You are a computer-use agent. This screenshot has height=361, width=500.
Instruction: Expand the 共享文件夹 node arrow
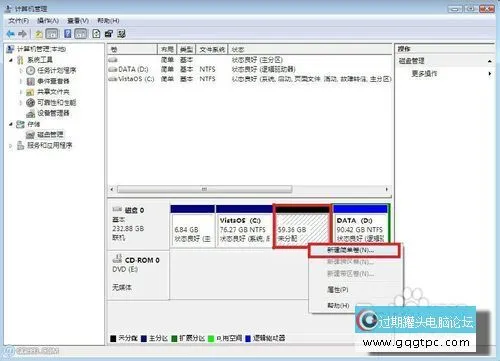(21, 92)
